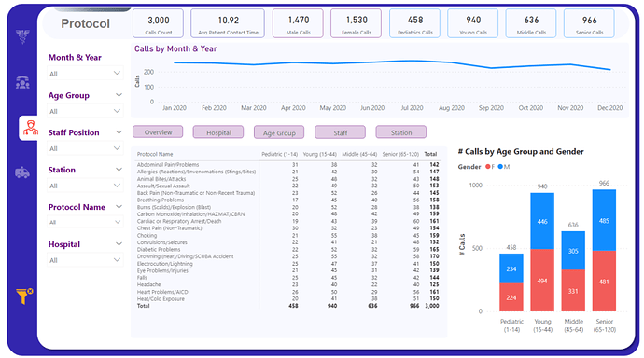Image resolution: width=644 pixels, height=358 pixels.
Task: Select the paramedic protocol page icon
Action: [31, 128]
